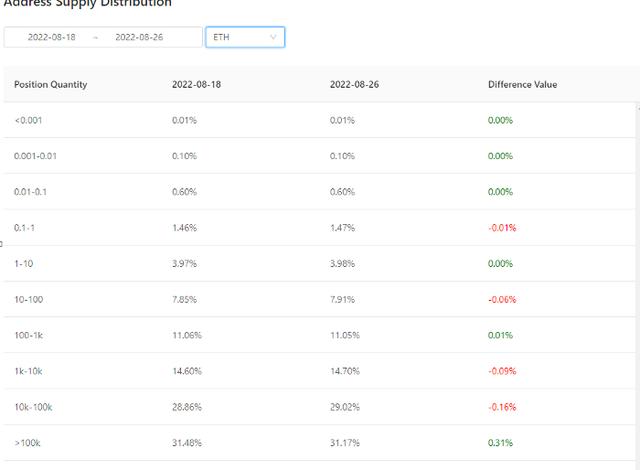The width and height of the screenshot is (640, 470).
Task: Set the start date field 2022-08-18
Action: pos(51,37)
